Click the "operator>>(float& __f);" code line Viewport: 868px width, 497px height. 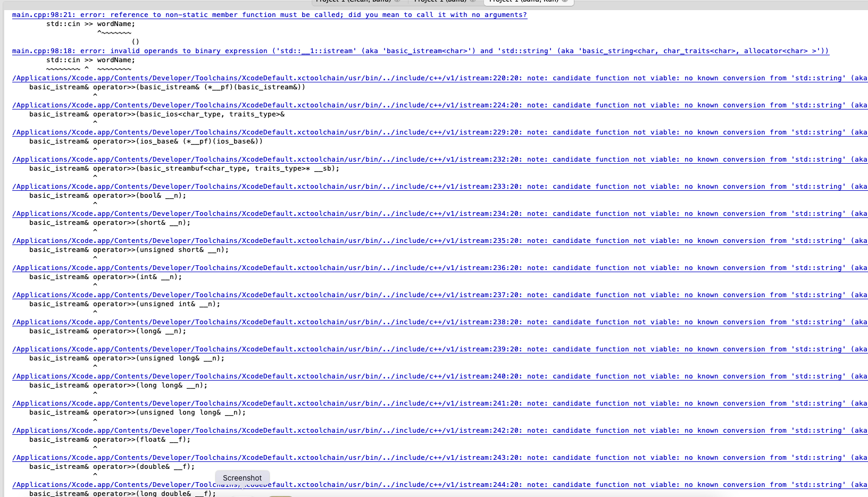110,440
